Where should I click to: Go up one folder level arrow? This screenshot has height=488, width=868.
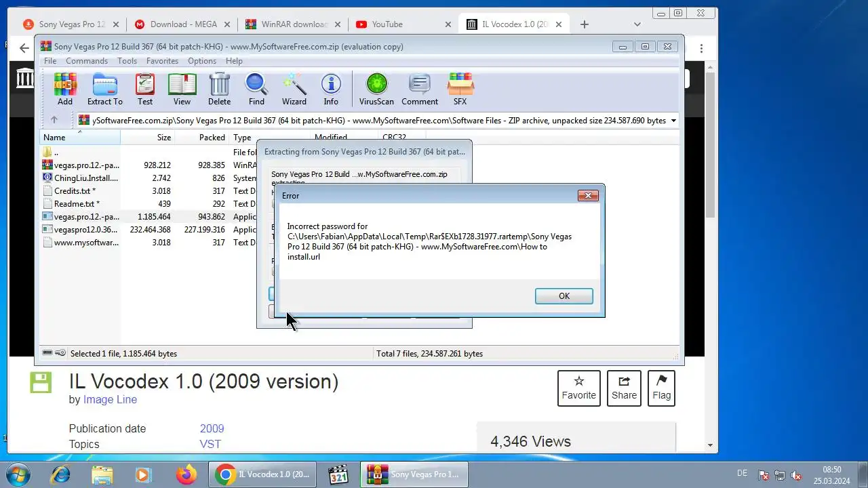point(54,120)
